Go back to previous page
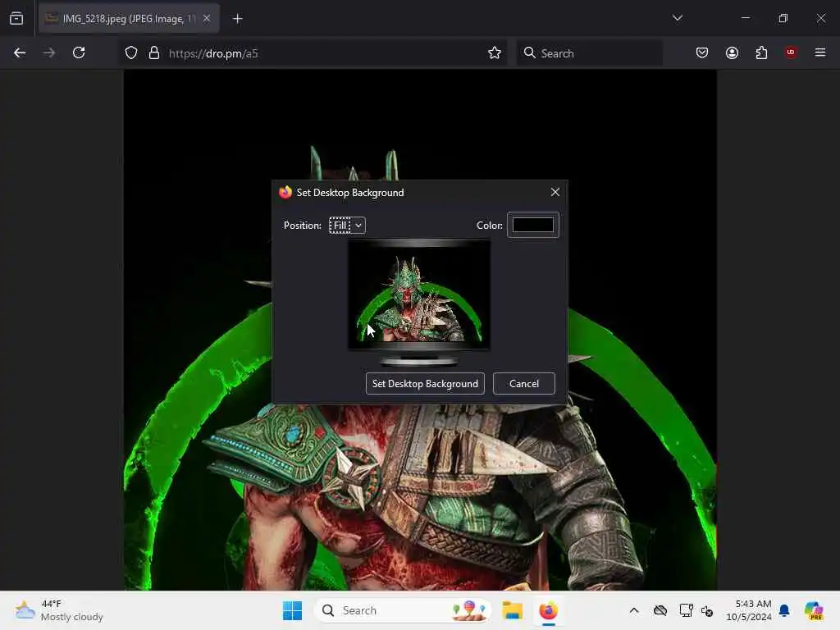The height and width of the screenshot is (630, 840). (20, 53)
